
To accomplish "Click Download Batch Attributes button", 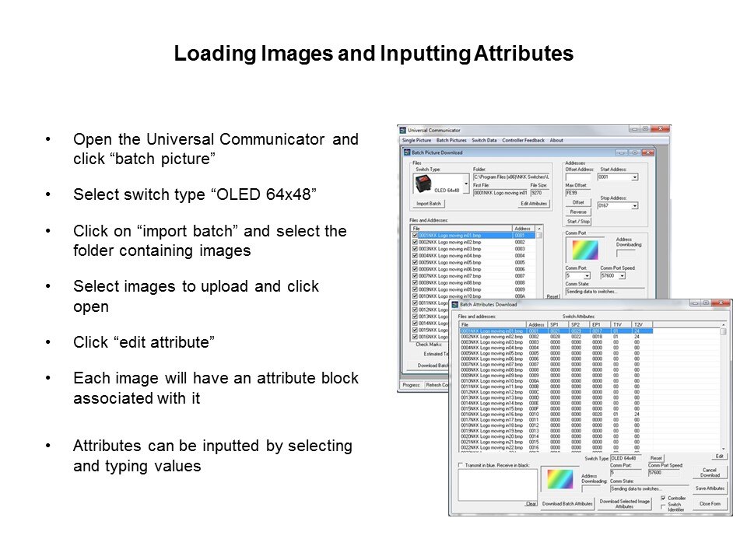I will [x=567, y=504].
